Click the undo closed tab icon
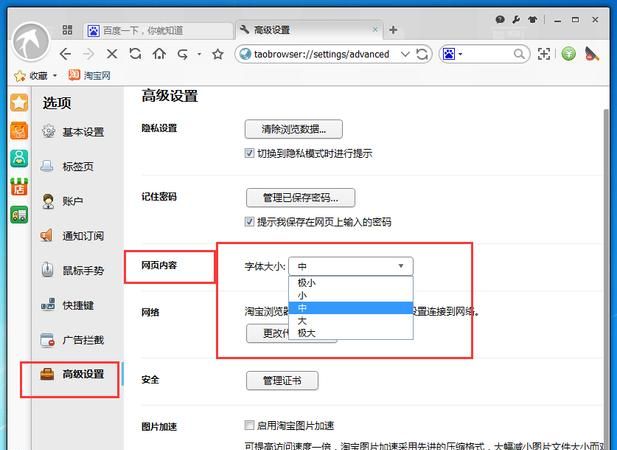617x450 pixels. [x=183, y=54]
